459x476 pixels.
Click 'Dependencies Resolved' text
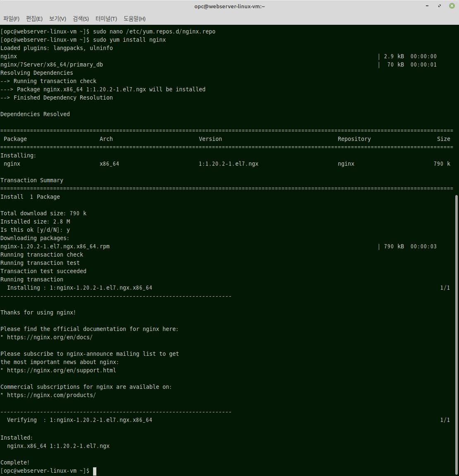(35, 114)
